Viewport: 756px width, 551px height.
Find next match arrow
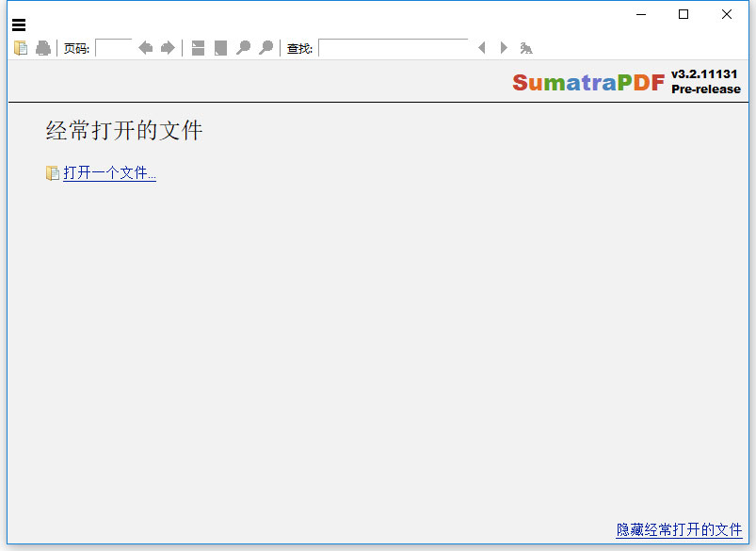504,48
